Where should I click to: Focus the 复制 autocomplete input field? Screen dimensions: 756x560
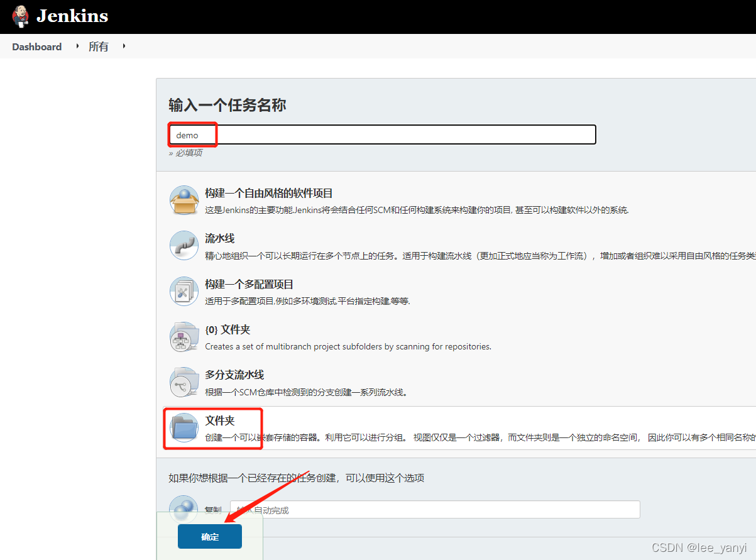point(435,510)
